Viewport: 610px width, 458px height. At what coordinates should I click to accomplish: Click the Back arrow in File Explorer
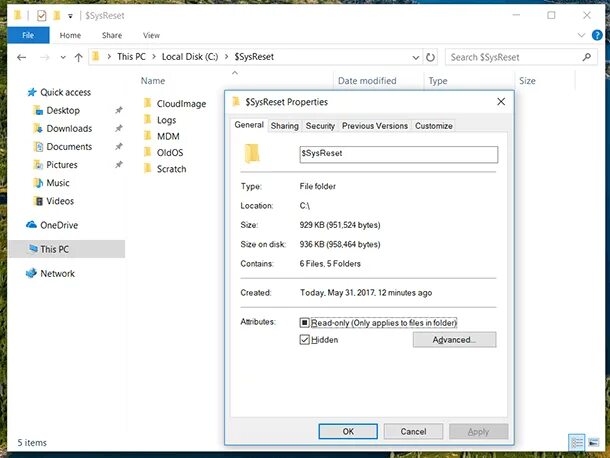tap(22, 58)
